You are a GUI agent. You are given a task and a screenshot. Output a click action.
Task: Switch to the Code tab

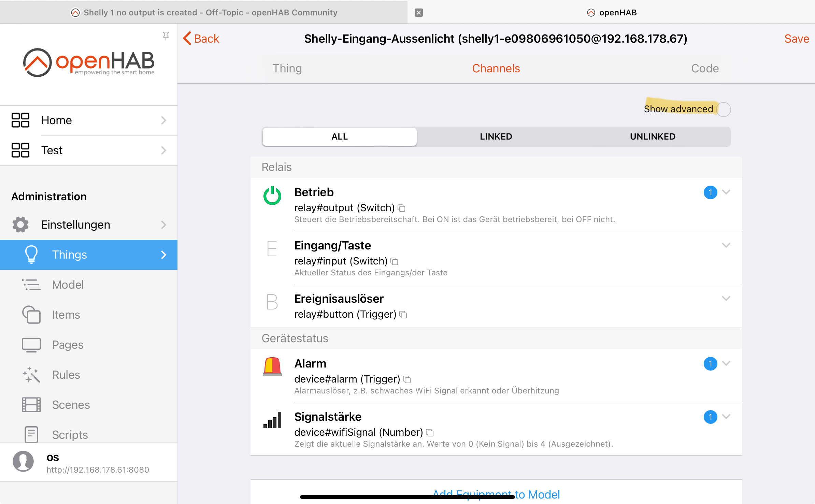click(705, 68)
